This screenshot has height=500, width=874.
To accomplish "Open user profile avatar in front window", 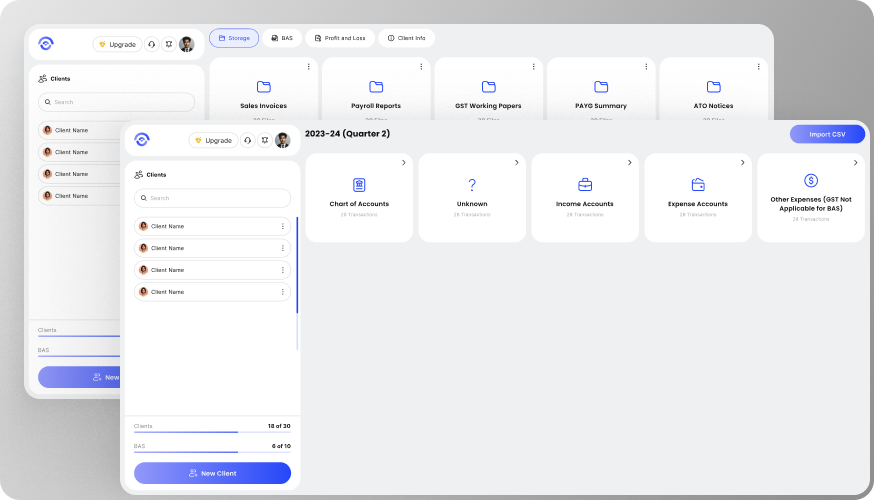I will [x=283, y=141].
